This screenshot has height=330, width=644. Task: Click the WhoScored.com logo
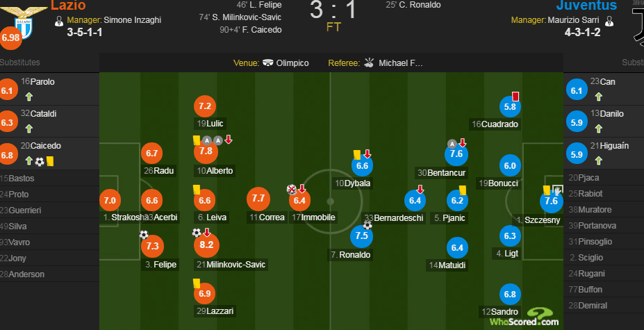pos(524,317)
